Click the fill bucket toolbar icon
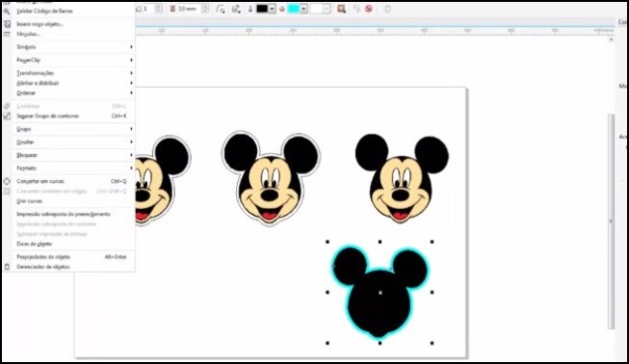The width and height of the screenshot is (629, 364). [x=282, y=9]
